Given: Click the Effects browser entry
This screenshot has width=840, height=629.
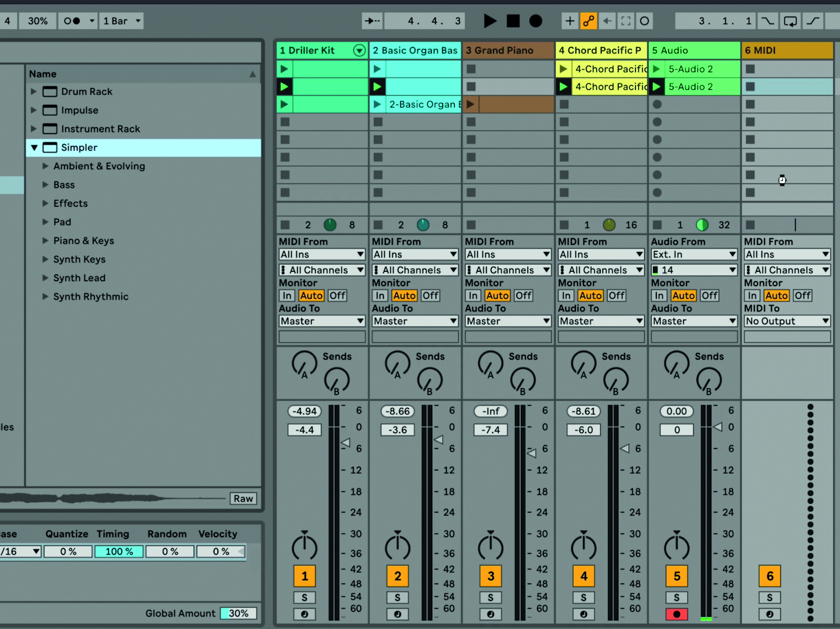Looking at the screenshot, I should click(x=70, y=203).
